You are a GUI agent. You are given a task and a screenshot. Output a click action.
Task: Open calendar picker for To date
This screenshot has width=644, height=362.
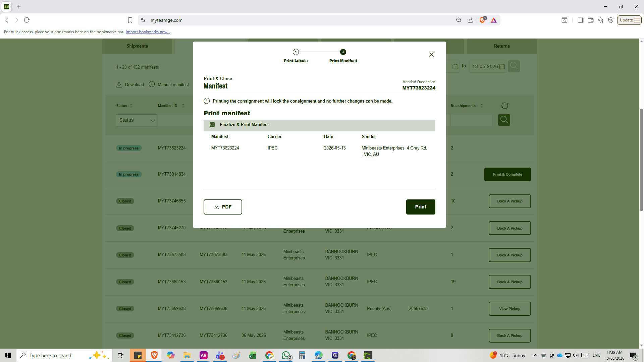(502, 67)
